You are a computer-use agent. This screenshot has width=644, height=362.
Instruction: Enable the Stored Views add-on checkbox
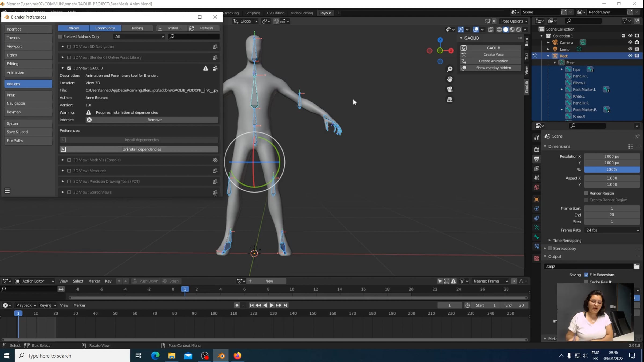click(x=69, y=192)
